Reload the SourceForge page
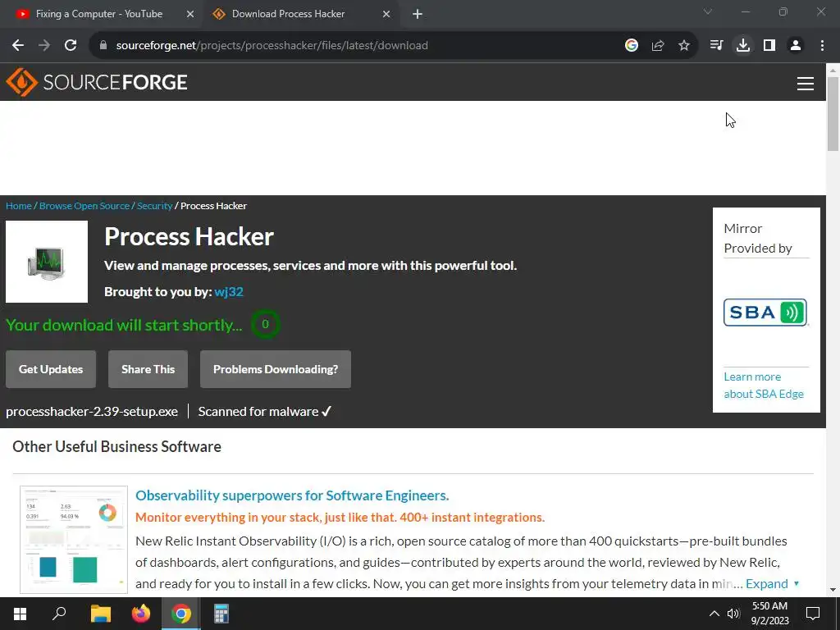 71,46
